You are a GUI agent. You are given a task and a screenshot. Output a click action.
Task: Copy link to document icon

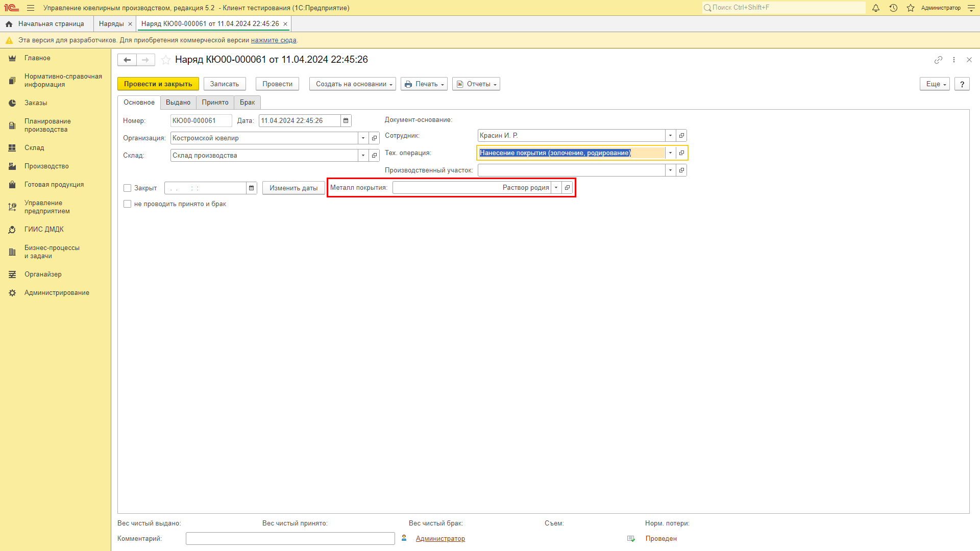(938, 60)
